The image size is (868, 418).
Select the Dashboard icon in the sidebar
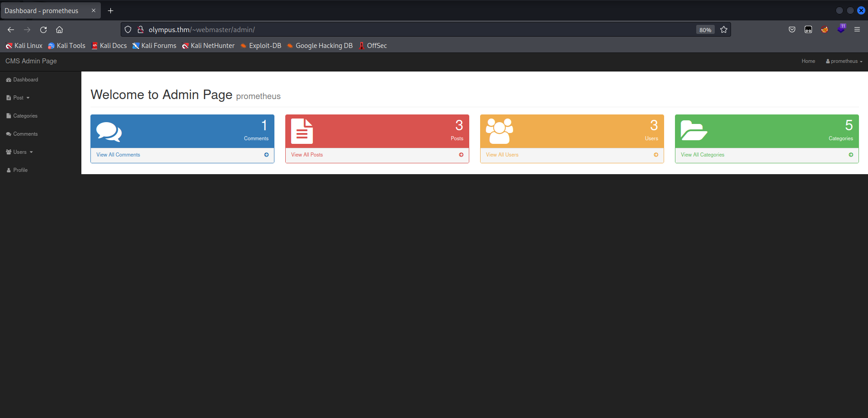(x=9, y=80)
